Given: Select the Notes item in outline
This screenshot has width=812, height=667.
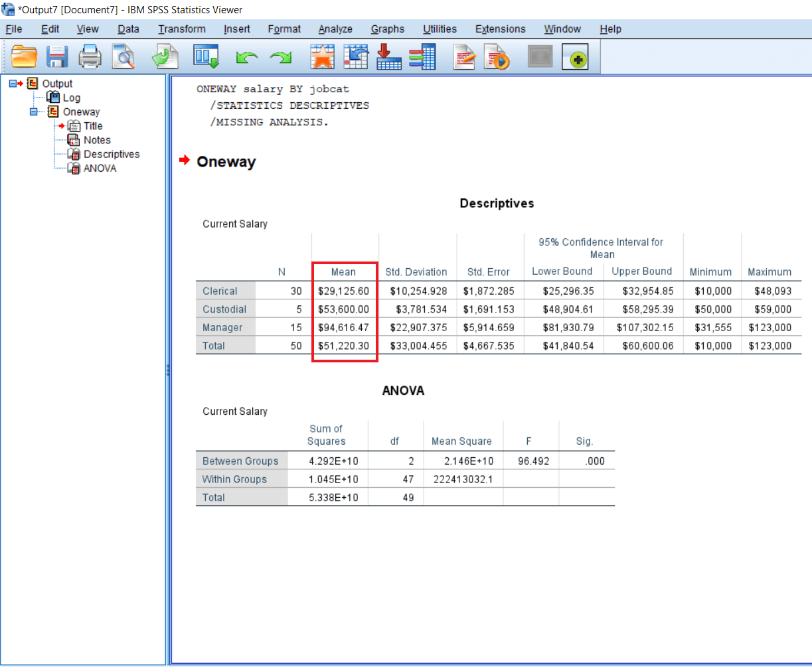Looking at the screenshot, I should coord(97,140).
